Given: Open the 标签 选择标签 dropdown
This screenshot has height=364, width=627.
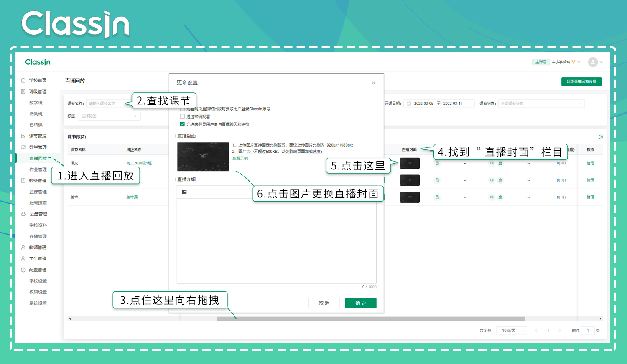Looking at the screenshot, I should (110, 116).
